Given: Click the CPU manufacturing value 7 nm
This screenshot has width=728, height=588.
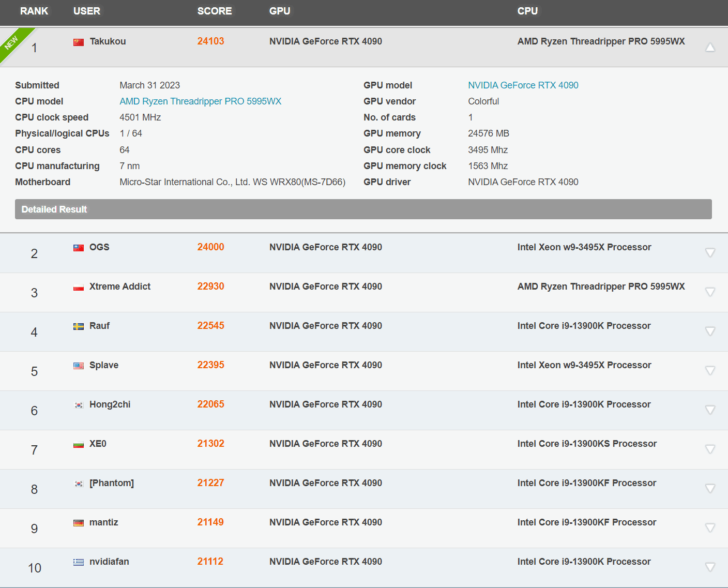Looking at the screenshot, I should point(130,166).
